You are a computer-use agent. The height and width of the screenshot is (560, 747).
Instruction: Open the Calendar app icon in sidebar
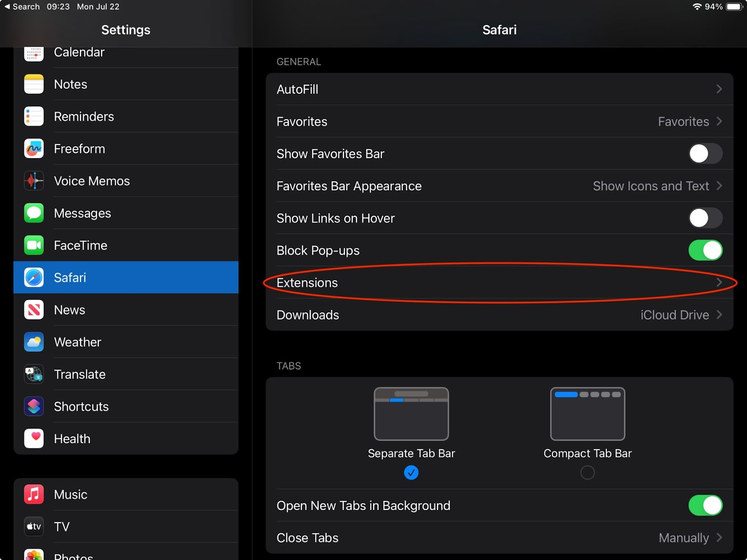point(34,54)
